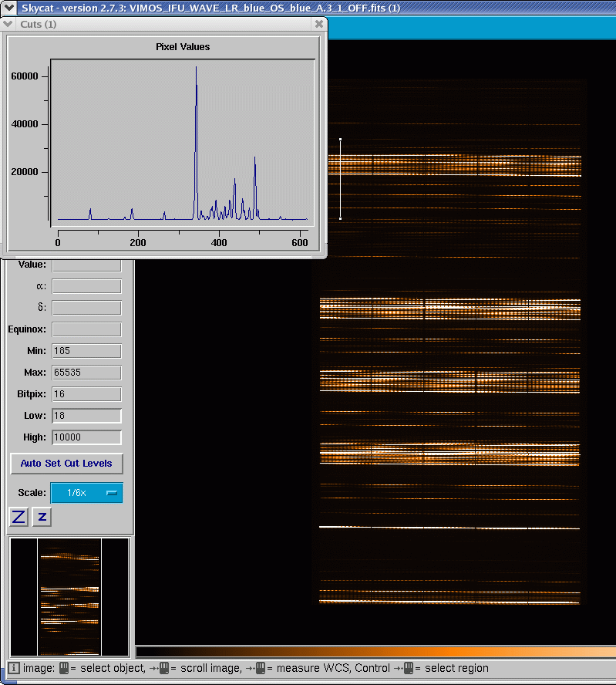This screenshot has width=616, height=685.
Task: Click the δ coordinate field
Action: coord(86,308)
